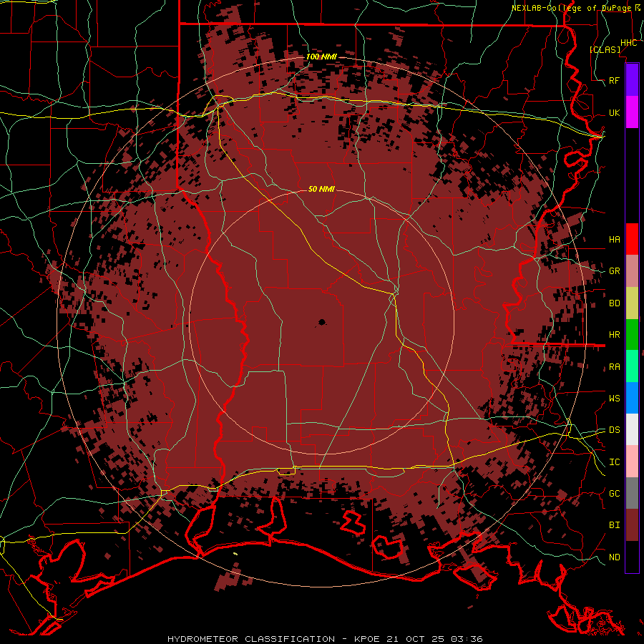Image resolution: width=644 pixels, height=644 pixels.
Task: Click the HA red legend swatch
Action: click(x=632, y=239)
